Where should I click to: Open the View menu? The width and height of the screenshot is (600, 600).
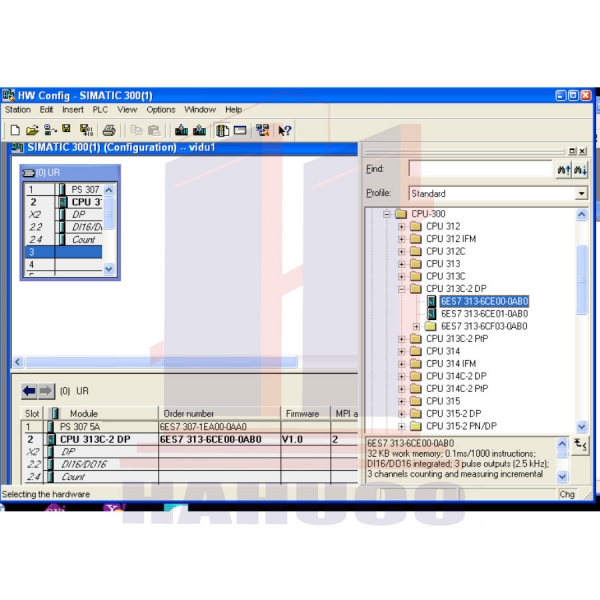coord(127,110)
